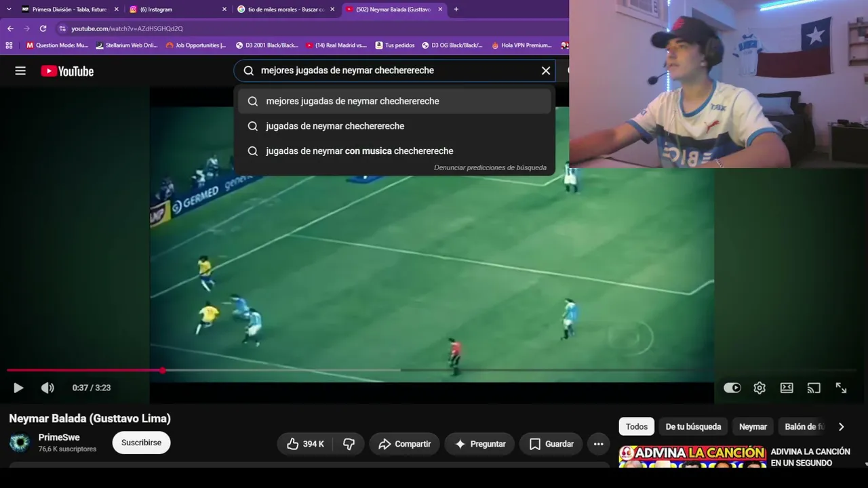Choose suggestion 'mejores jugadas de neymar chechereche'
Viewport: 868px width, 488px height.
click(x=395, y=101)
